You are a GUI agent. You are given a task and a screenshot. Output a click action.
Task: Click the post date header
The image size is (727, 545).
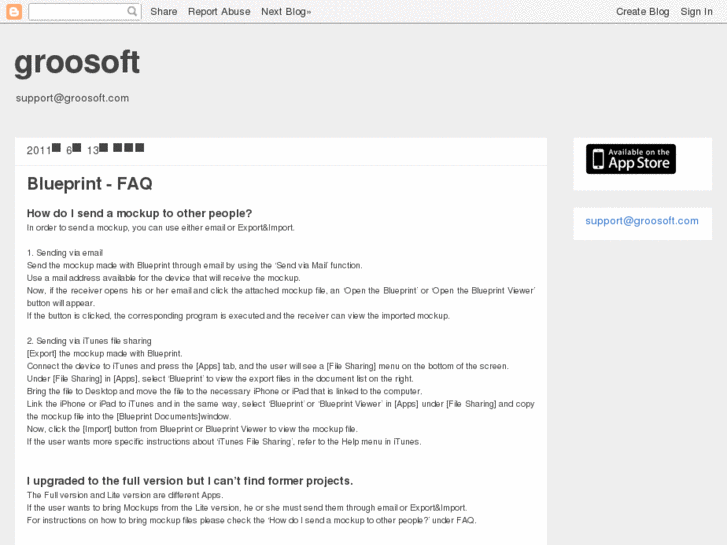(x=86, y=150)
